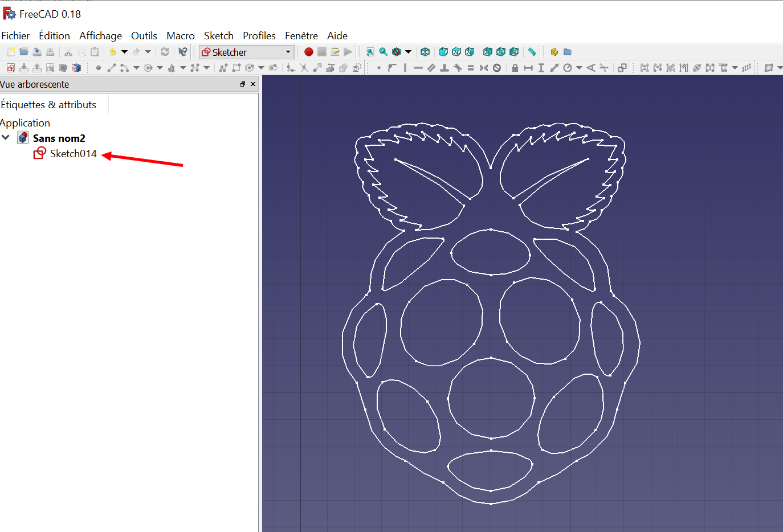The image size is (783, 532).
Task: Open the Fichier menu
Action: point(15,35)
